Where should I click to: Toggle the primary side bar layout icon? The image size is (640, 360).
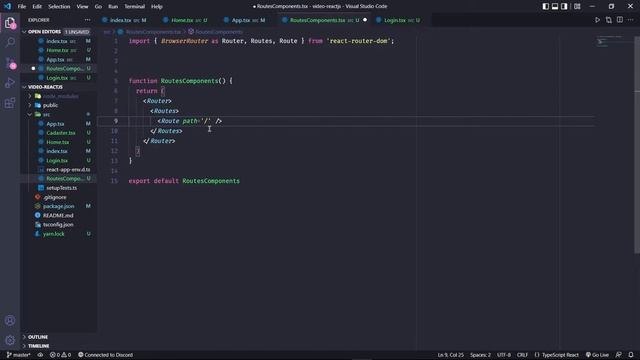tap(546, 6)
